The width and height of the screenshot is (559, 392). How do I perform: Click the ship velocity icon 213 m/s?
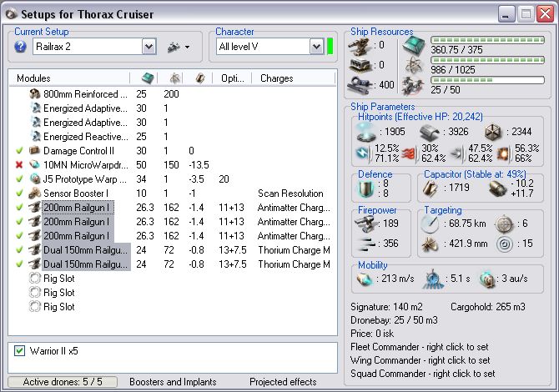(x=365, y=279)
